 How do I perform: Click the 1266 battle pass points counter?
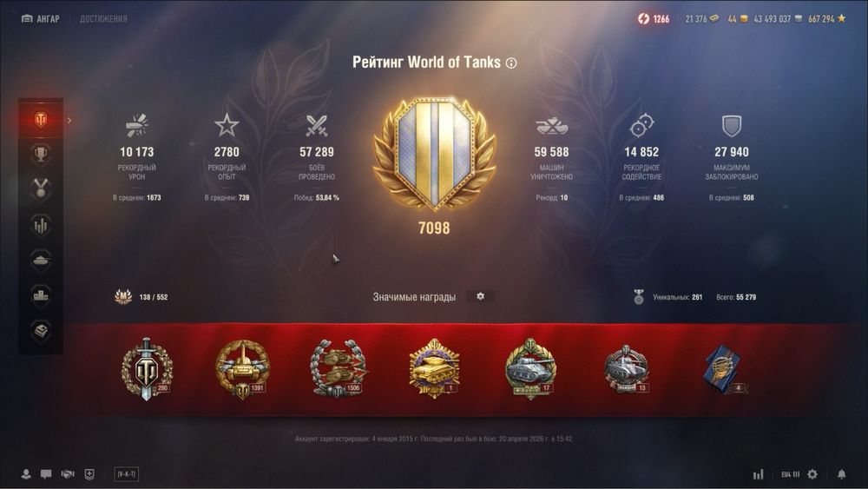654,19
